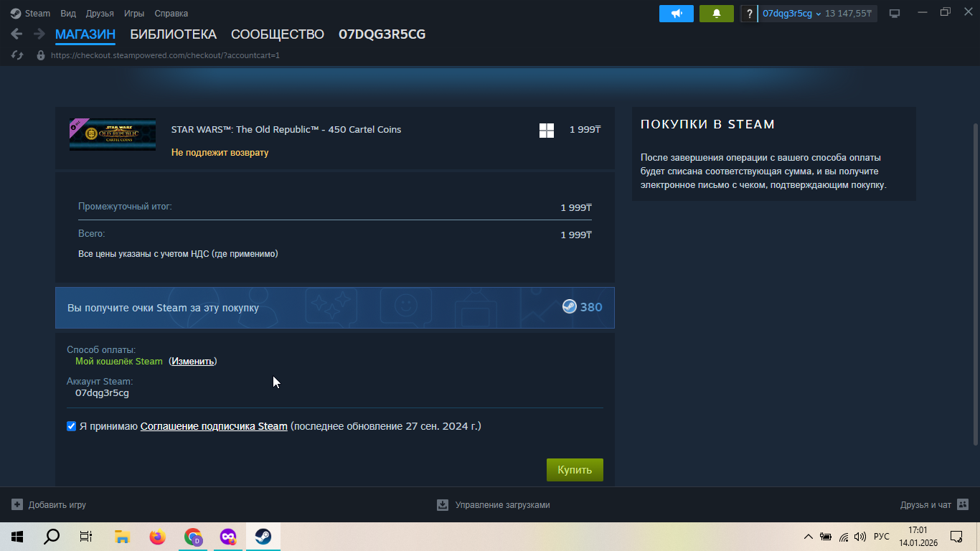
Task: Click the Промежуточный итог label
Action: coord(125,207)
